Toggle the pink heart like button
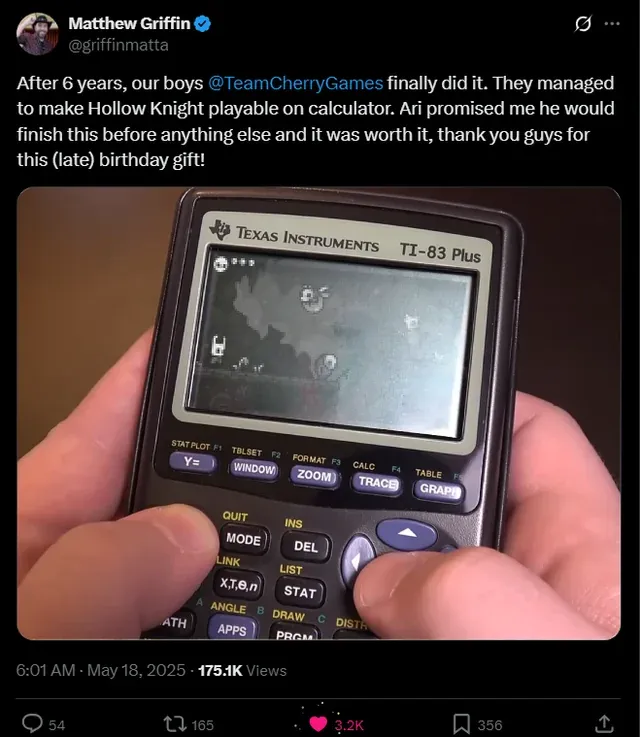The image size is (640, 737). 318,724
